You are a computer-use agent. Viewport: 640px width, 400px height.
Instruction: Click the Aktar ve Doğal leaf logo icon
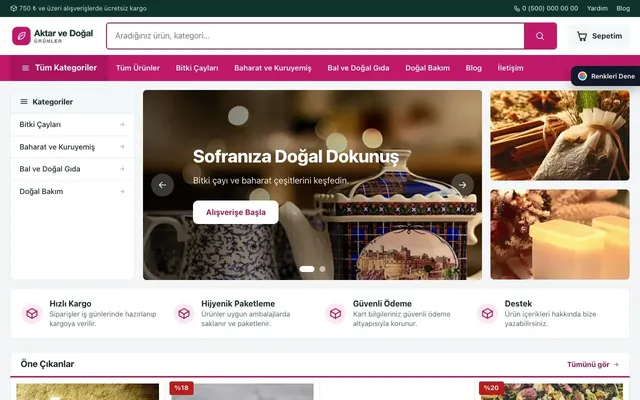pyautogui.click(x=21, y=36)
